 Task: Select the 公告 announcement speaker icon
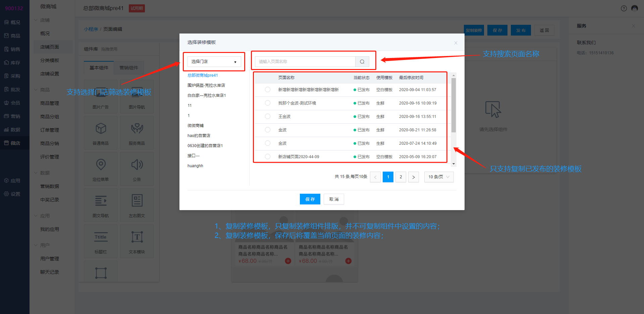[137, 165]
